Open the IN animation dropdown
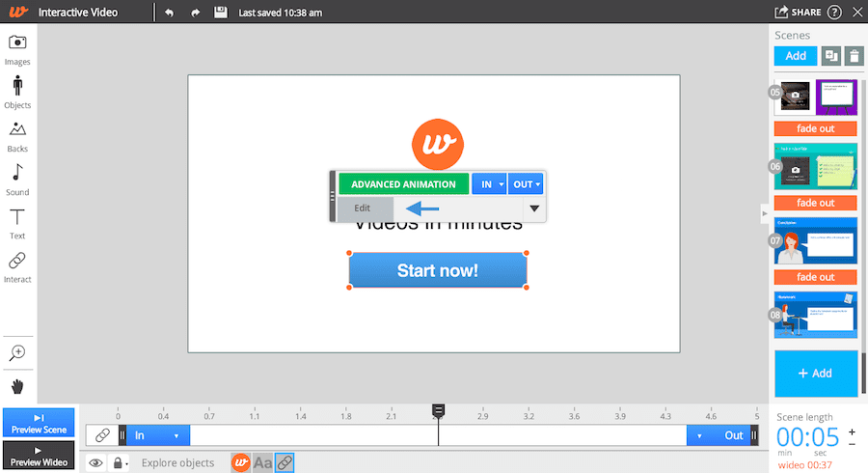This screenshot has width=868, height=473. click(x=489, y=184)
